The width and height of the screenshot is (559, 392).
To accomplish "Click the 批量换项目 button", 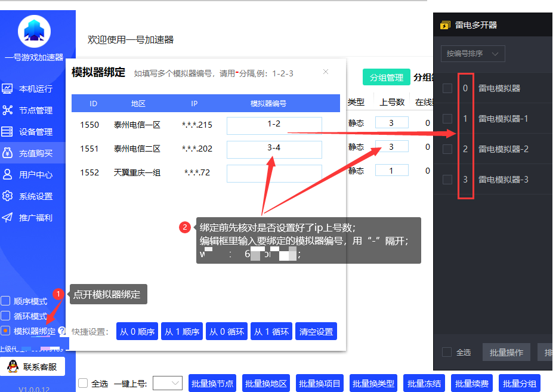I will click(x=320, y=384).
